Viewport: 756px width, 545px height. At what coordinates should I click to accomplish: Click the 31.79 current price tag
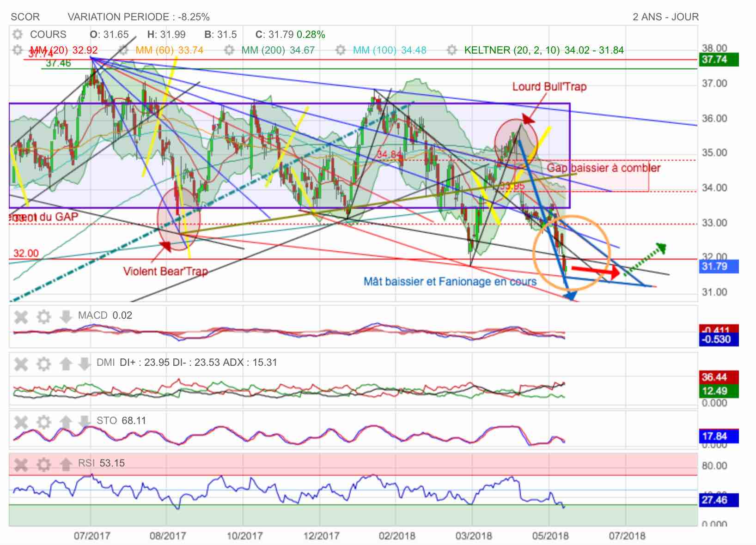tap(719, 266)
